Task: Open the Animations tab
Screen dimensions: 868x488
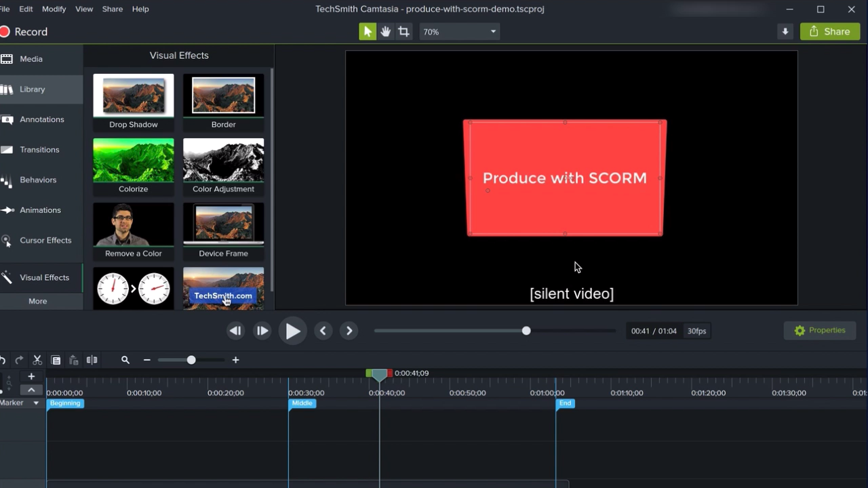Action: tap(41, 210)
